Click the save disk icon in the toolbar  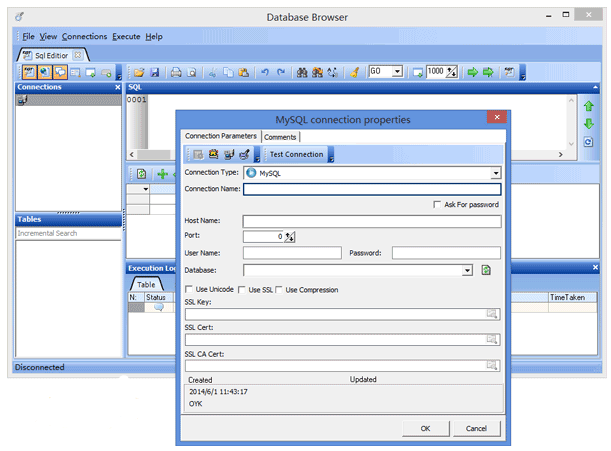tap(154, 73)
